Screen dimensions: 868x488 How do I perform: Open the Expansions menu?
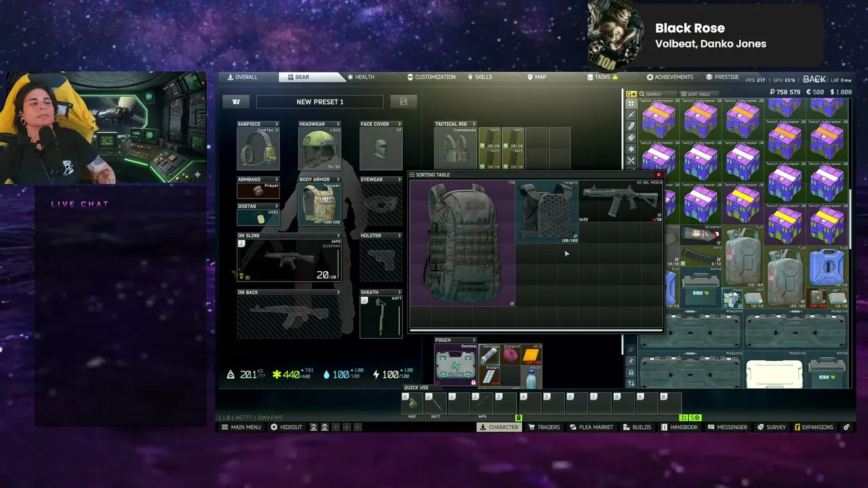[x=814, y=427]
